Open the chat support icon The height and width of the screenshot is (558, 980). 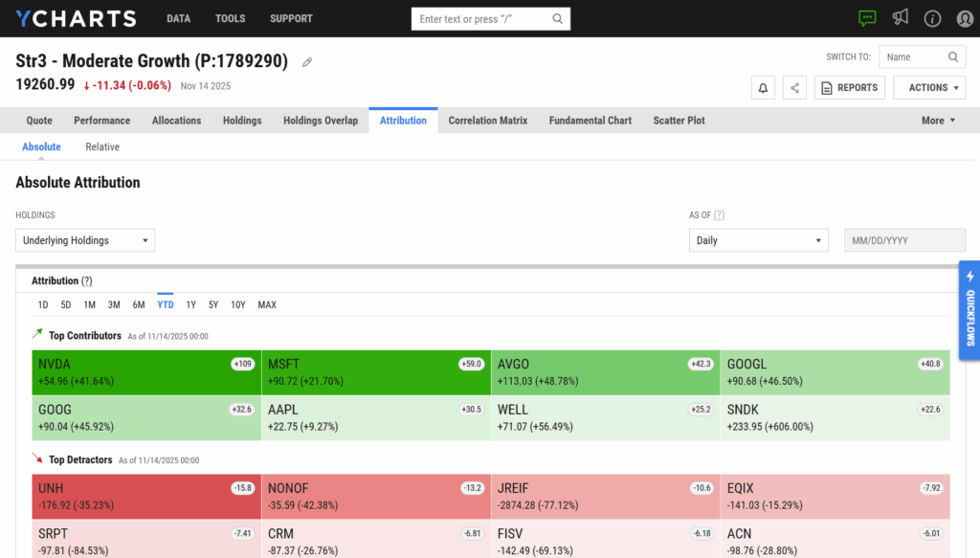[x=867, y=18]
